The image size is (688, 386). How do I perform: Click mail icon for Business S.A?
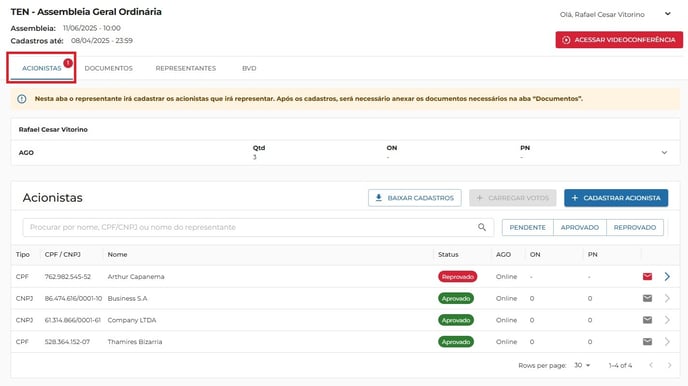(x=647, y=298)
